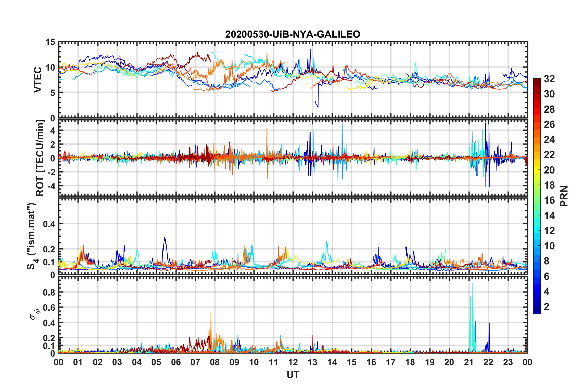586x392 pixels.
Task: Click VTEC y-tick value 15
Action: (51, 42)
